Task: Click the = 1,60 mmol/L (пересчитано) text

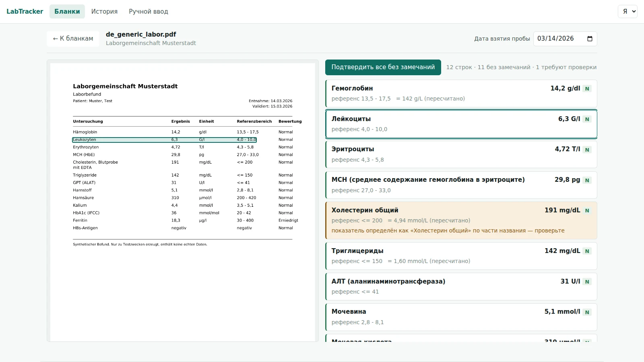Action: click(429, 261)
